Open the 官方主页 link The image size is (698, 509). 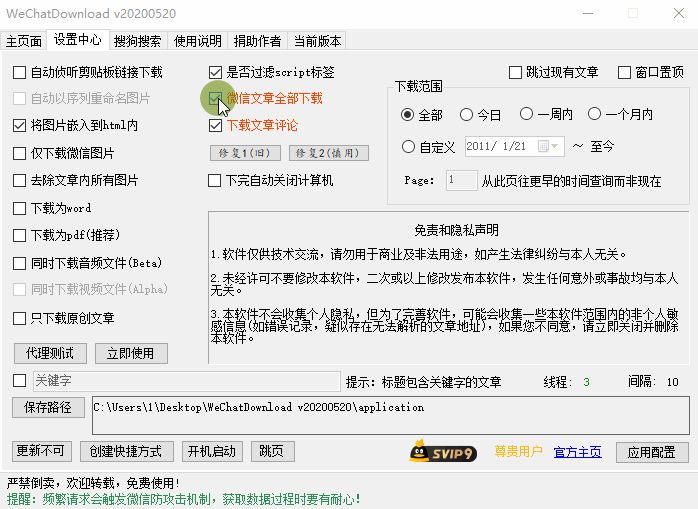pyautogui.click(x=577, y=452)
